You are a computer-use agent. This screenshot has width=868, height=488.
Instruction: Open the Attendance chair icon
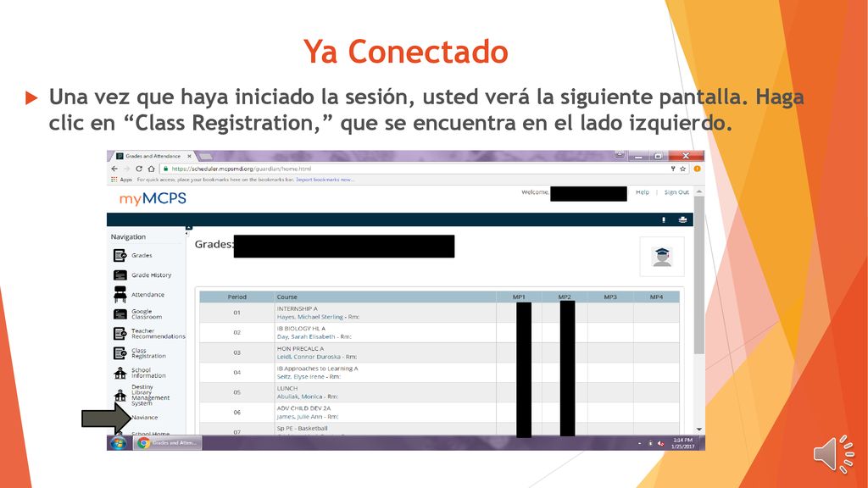coord(120,294)
